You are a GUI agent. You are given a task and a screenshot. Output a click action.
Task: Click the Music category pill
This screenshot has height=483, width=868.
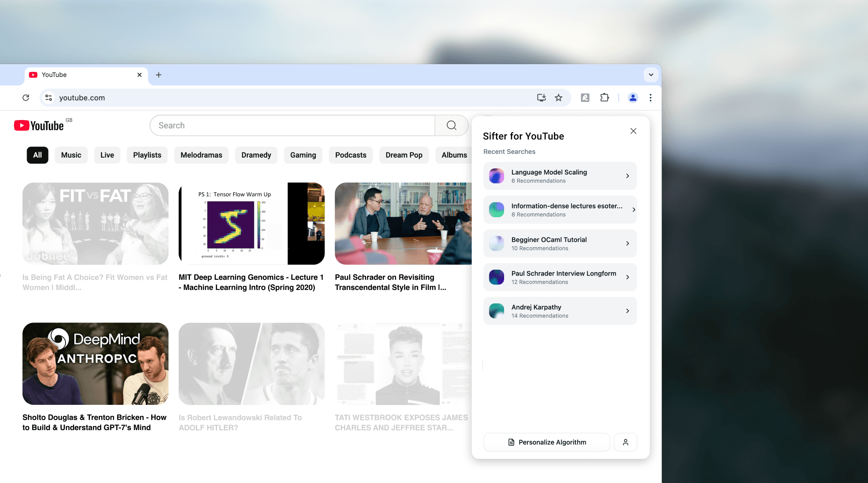tap(71, 155)
